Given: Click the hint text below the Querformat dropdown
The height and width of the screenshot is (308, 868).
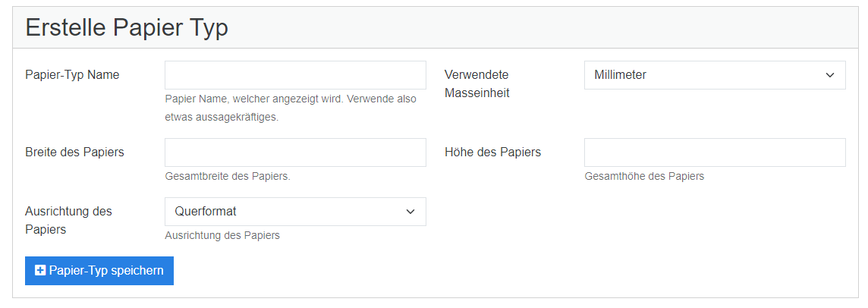Looking at the screenshot, I should [222, 235].
